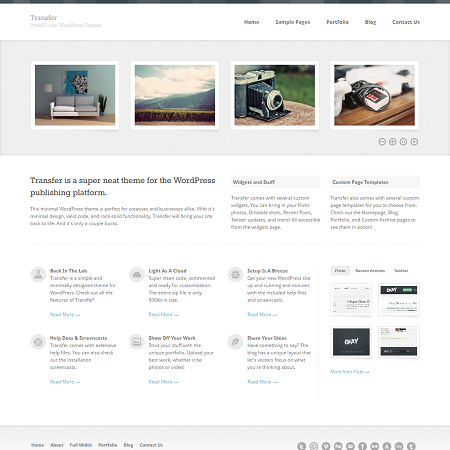The image size is (450, 450).
Task: Click the lifebuoy icon beside Help Docs & Screencasts
Action: click(38, 342)
